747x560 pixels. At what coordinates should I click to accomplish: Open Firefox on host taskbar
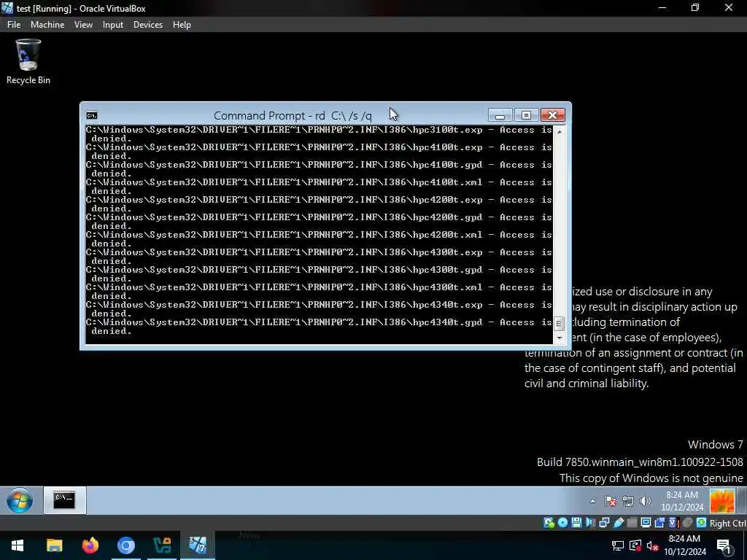pos(90,545)
